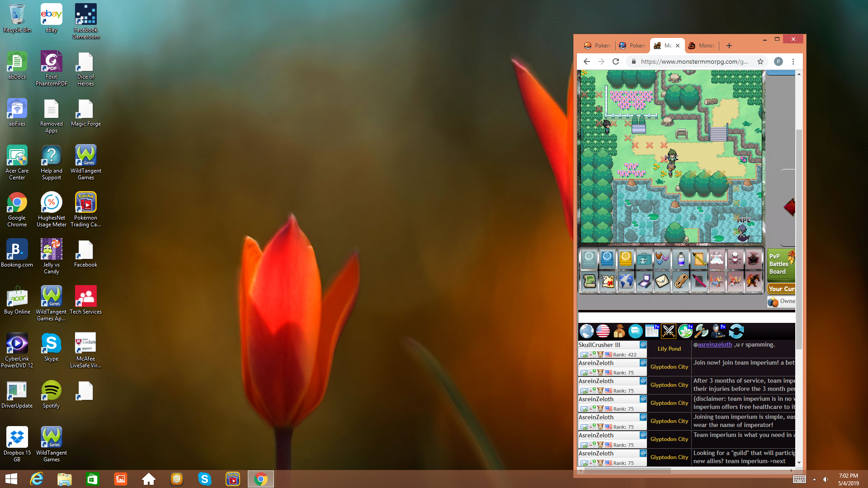
Task: Select the crossed swords chat channel
Action: (x=668, y=331)
